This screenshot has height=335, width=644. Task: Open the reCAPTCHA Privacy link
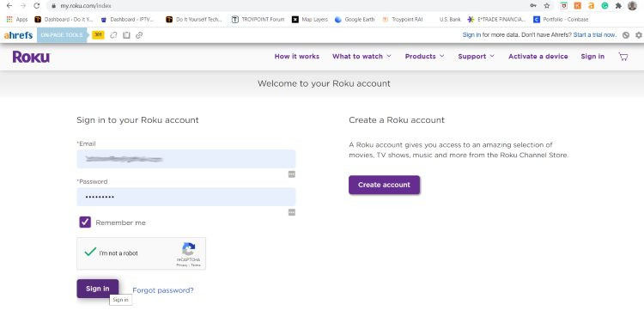[181, 265]
